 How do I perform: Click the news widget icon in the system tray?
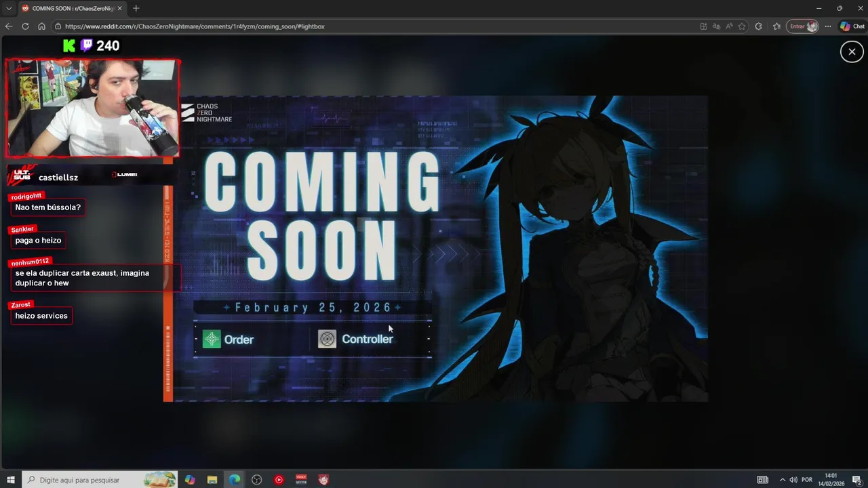coord(763,480)
